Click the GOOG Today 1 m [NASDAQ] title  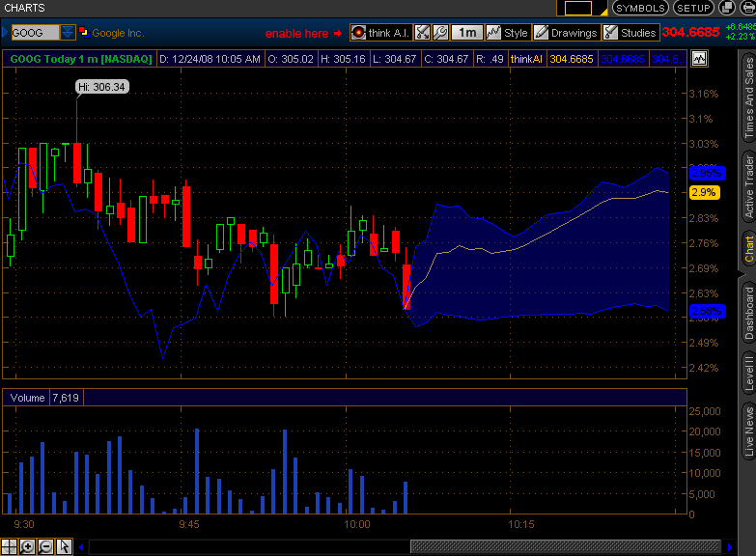pos(80,59)
